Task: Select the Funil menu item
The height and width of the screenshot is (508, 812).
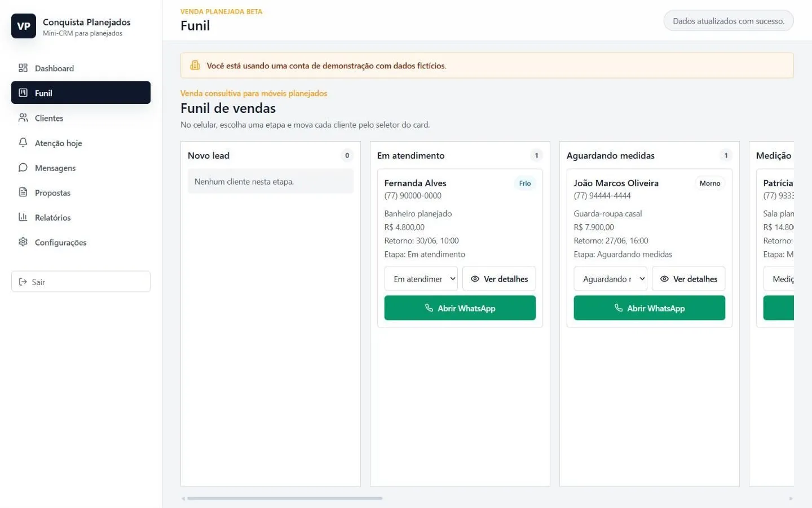Action: click(81, 93)
